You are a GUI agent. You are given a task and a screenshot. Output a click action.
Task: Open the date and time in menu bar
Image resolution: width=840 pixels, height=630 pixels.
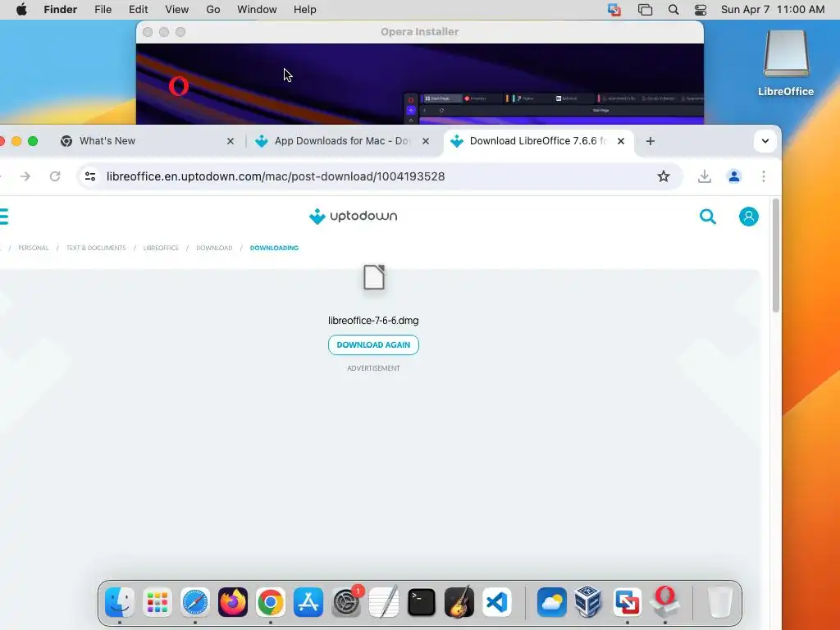[773, 10]
